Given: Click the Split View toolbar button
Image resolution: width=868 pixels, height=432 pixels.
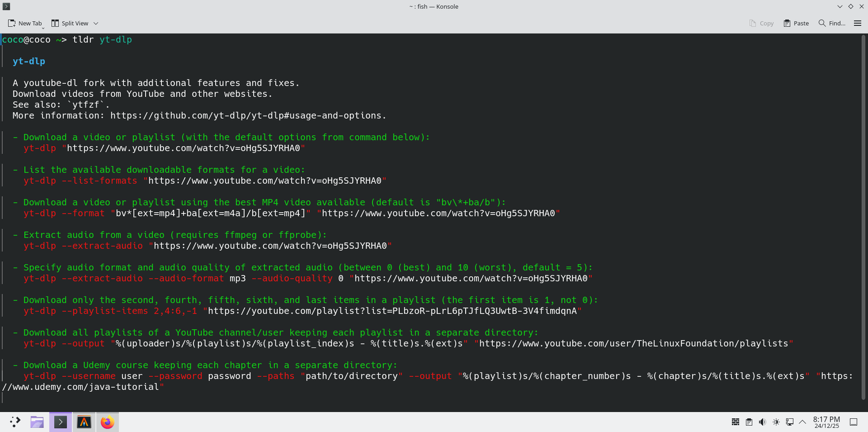Looking at the screenshot, I should pyautogui.click(x=70, y=23).
